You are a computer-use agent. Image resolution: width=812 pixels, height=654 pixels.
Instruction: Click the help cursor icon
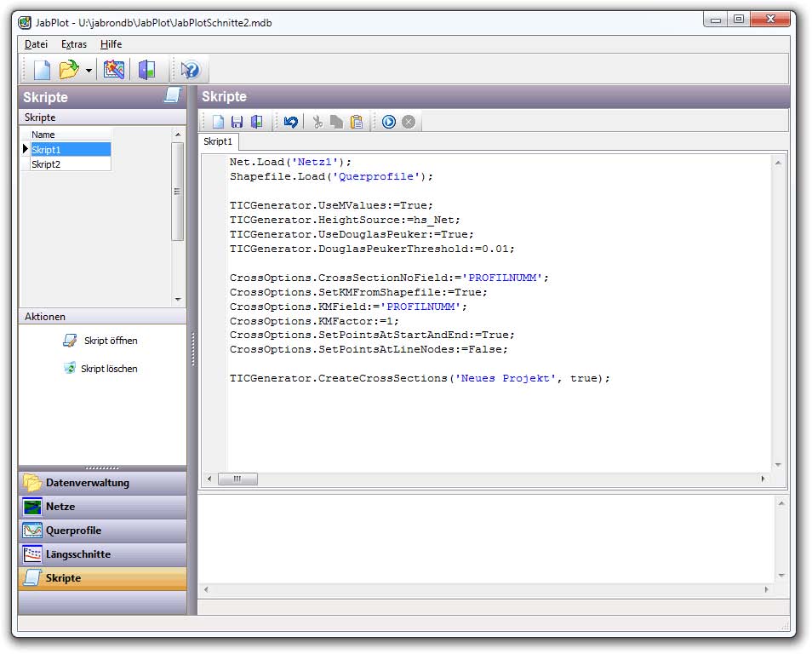189,70
